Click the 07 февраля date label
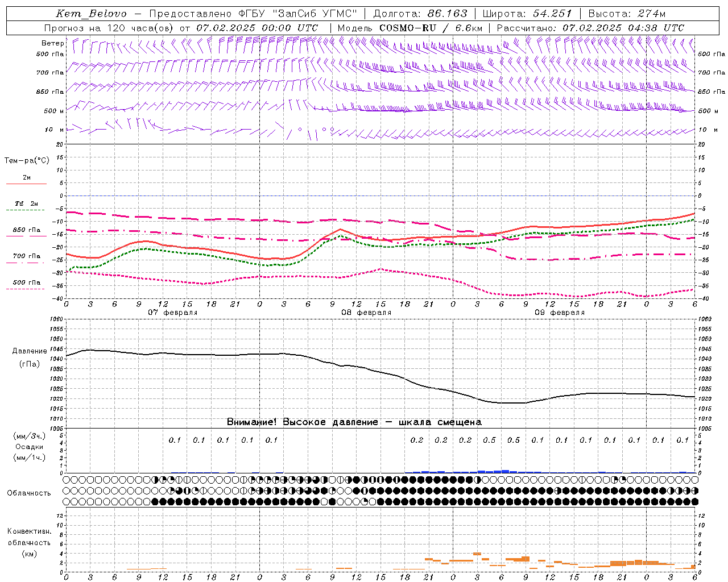 coord(173,313)
